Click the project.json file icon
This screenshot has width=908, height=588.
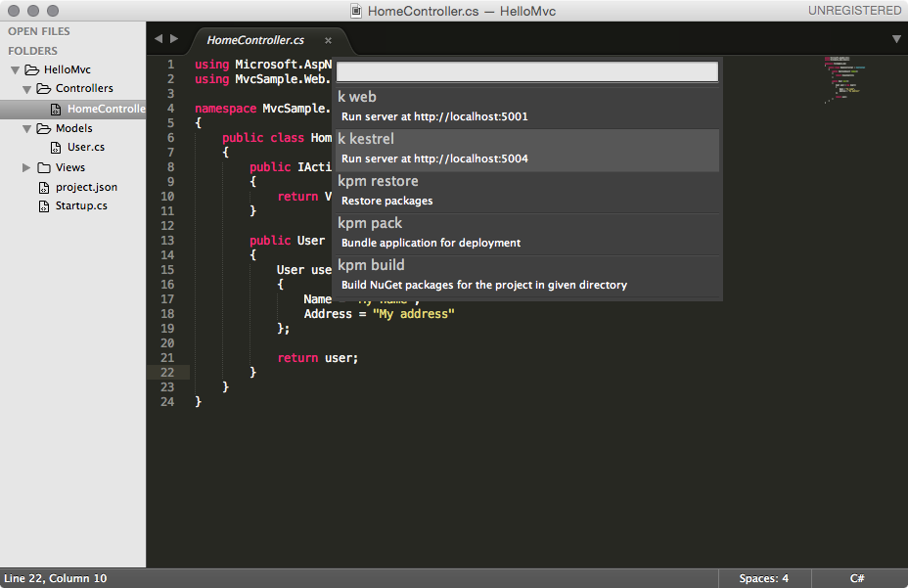point(44,187)
